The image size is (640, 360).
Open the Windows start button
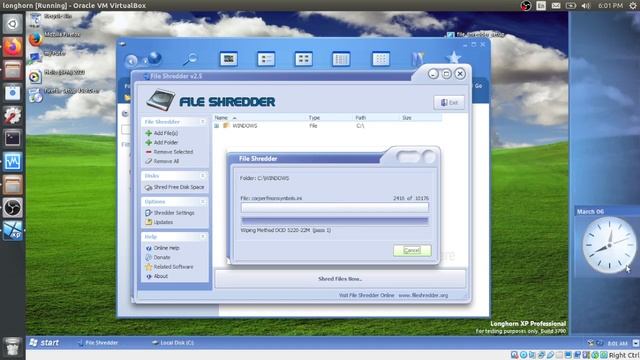click(x=44, y=343)
